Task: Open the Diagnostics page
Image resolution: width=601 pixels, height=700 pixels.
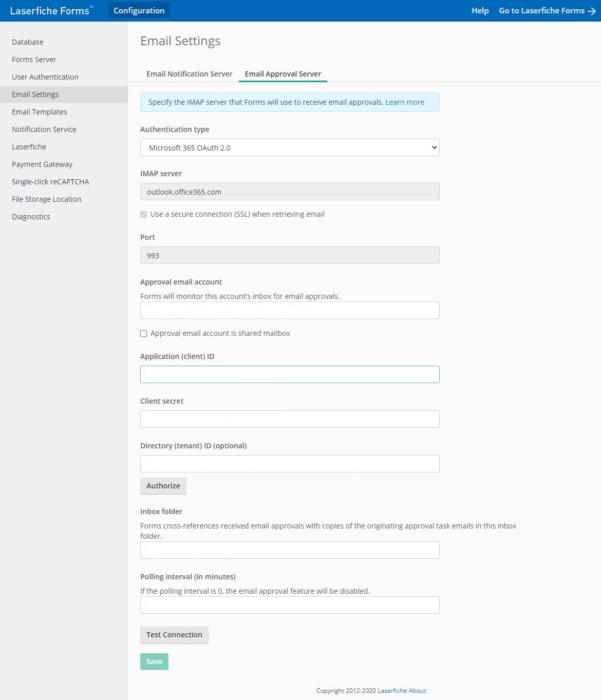Action: tap(31, 216)
